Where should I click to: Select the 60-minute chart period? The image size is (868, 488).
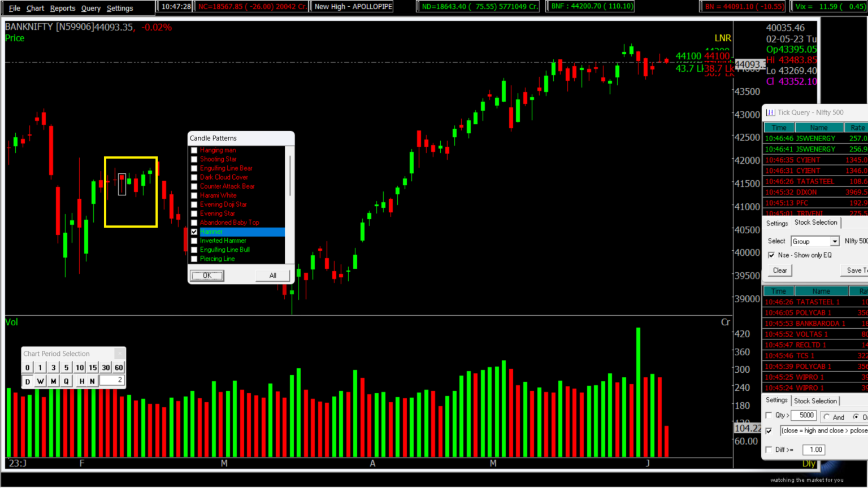coord(119,367)
